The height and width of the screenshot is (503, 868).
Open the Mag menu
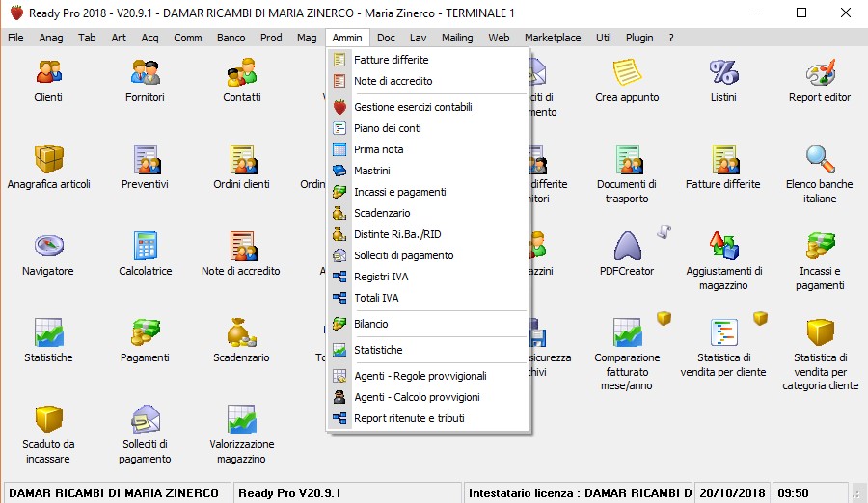point(307,38)
